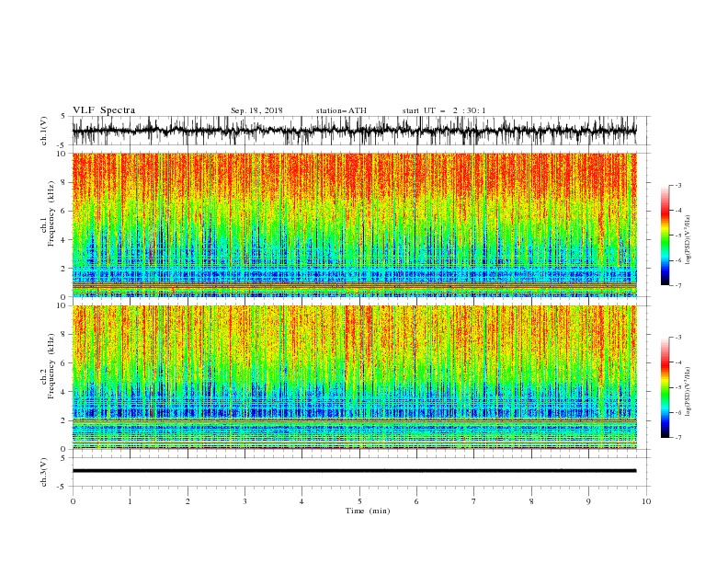Click tick label "4" on the Time axis
Viewport: 728px width, 563px height.
[301, 501]
